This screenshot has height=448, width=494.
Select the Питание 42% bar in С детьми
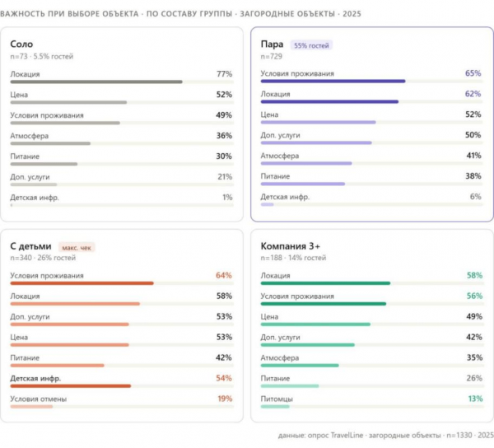coord(57,366)
